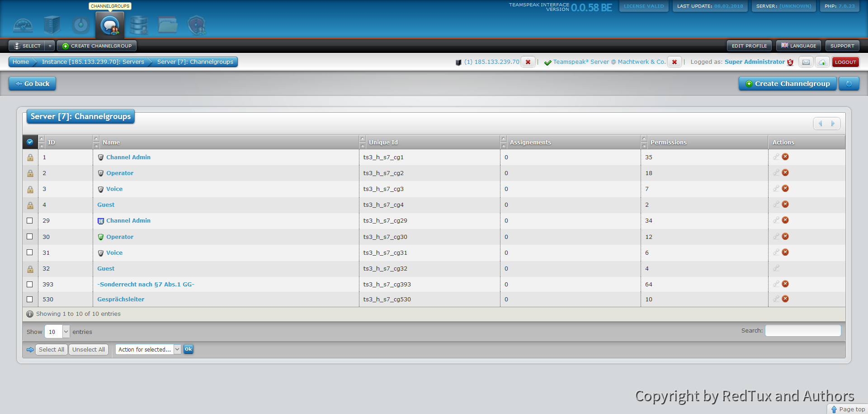Click the round dial knob icon in the header
Screen dimensions: 868x414
81,25
